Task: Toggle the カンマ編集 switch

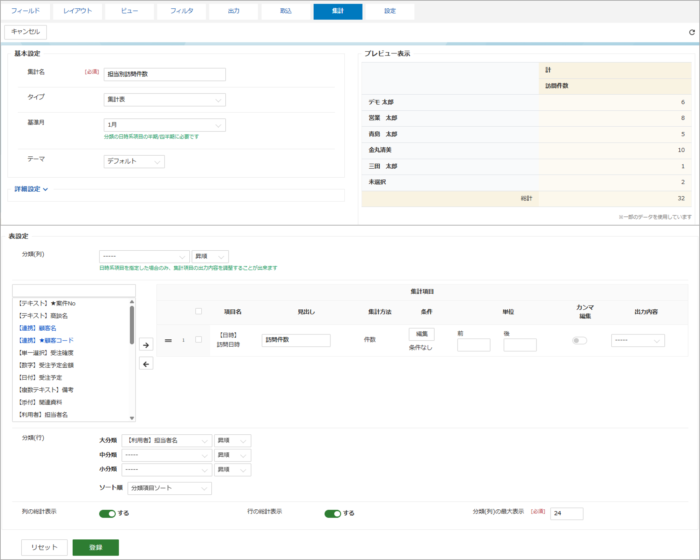Action: 579,340
